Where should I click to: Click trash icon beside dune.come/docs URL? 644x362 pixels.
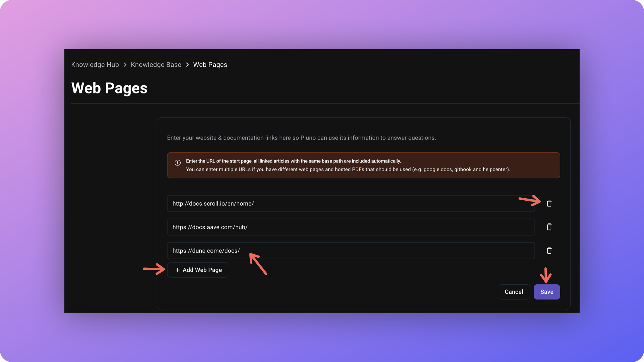[549, 250]
